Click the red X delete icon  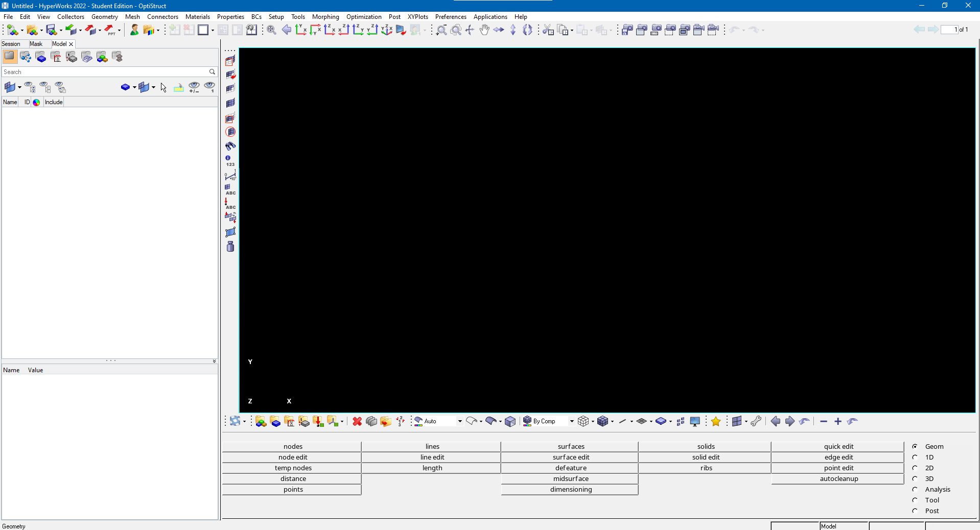pyautogui.click(x=357, y=421)
